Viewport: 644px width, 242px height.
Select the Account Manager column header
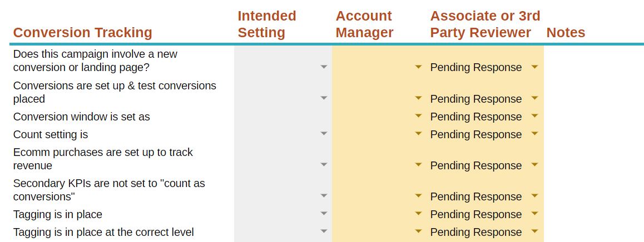364,24
